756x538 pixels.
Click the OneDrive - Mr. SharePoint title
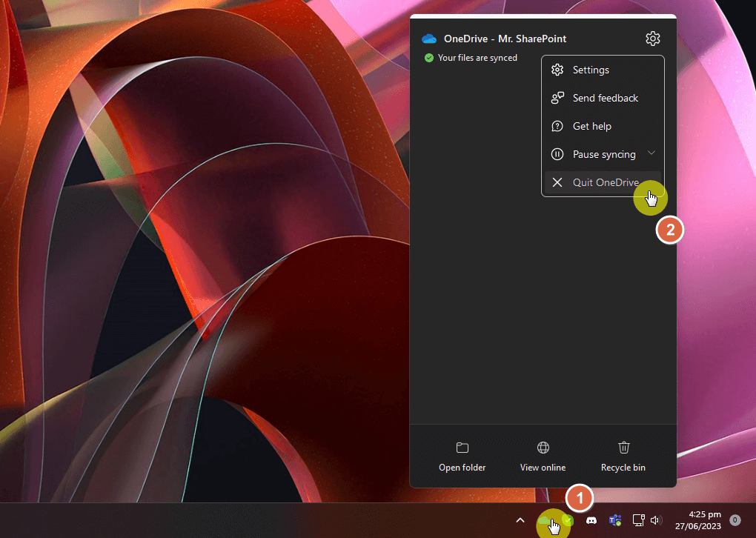pos(505,39)
